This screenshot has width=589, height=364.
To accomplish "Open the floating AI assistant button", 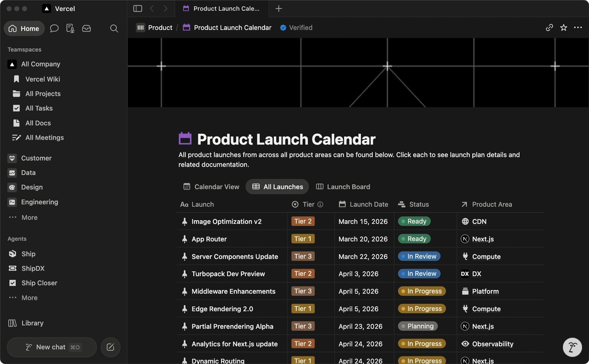I will click(572, 347).
